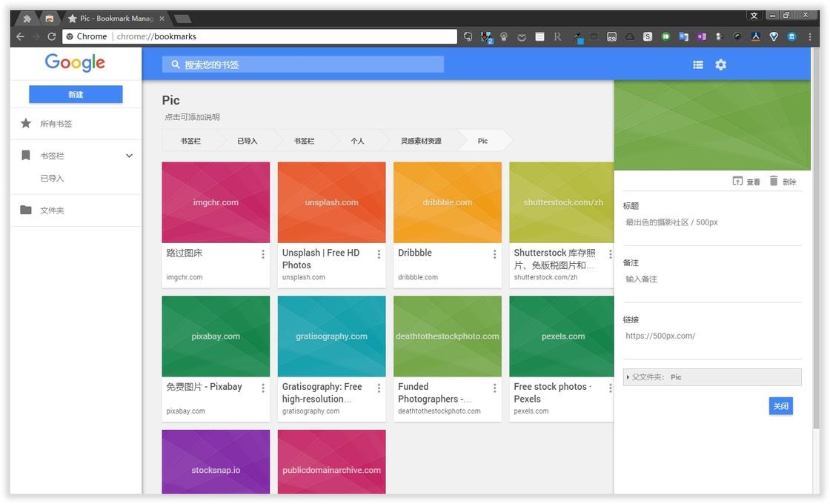Viewport: 830px width, 504px height.
Task: Open 已导入 folder in sidebar
Action: (x=52, y=179)
